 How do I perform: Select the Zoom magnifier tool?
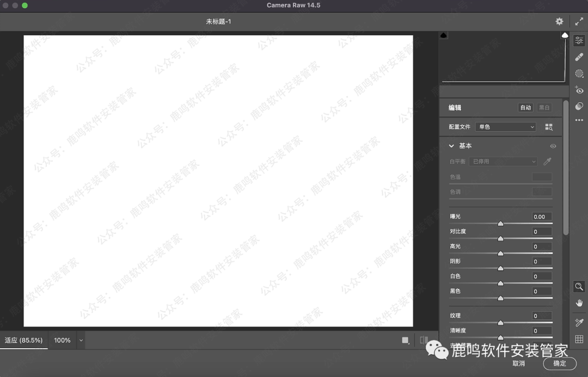579,287
